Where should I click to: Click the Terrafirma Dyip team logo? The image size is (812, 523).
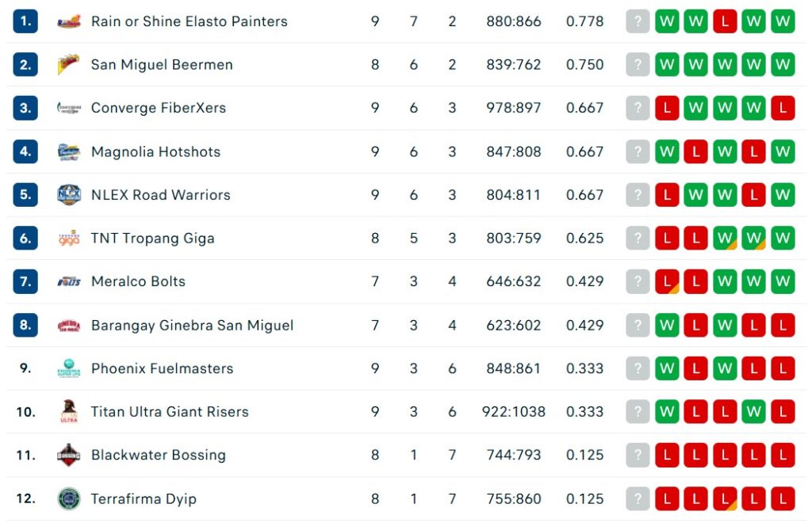(x=69, y=499)
